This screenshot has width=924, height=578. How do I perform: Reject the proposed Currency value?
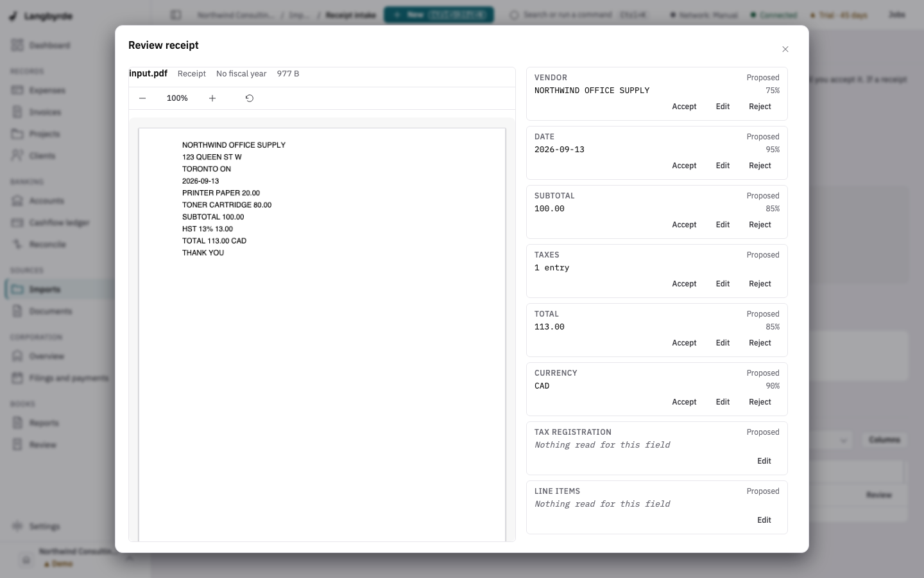(760, 402)
